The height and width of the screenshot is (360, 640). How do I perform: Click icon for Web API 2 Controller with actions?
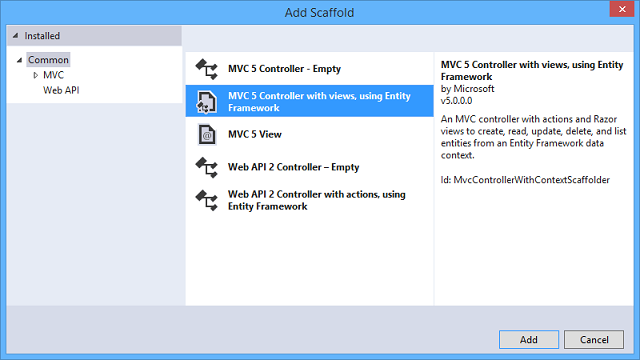tap(207, 200)
